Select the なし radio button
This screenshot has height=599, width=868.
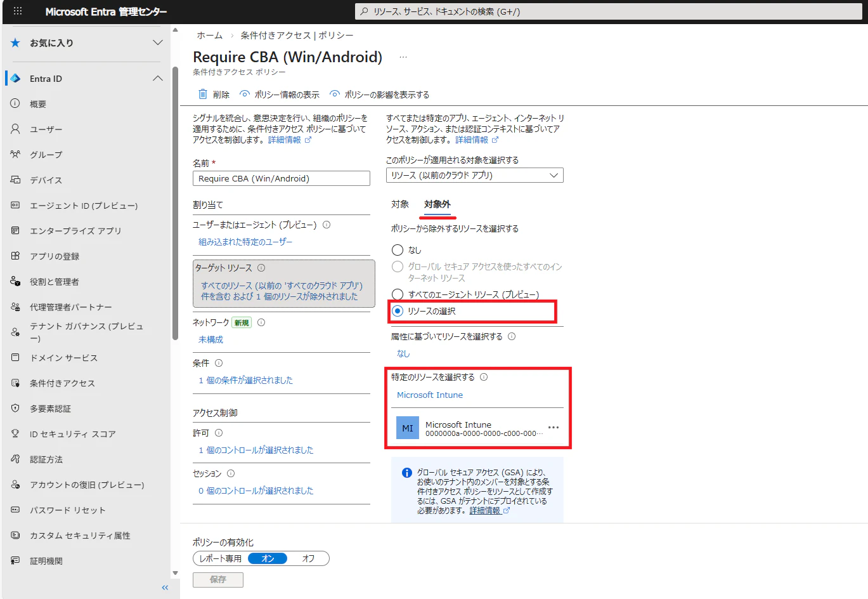(398, 250)
